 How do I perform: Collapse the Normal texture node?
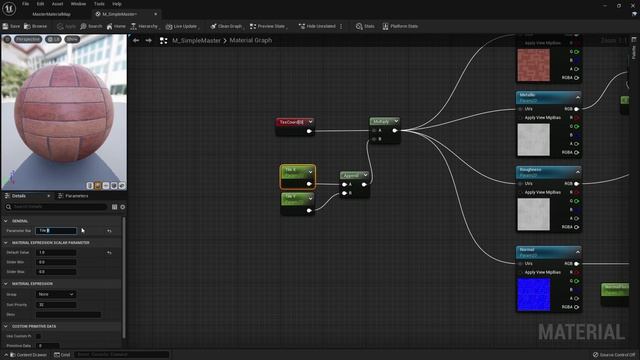coord(578,252)
